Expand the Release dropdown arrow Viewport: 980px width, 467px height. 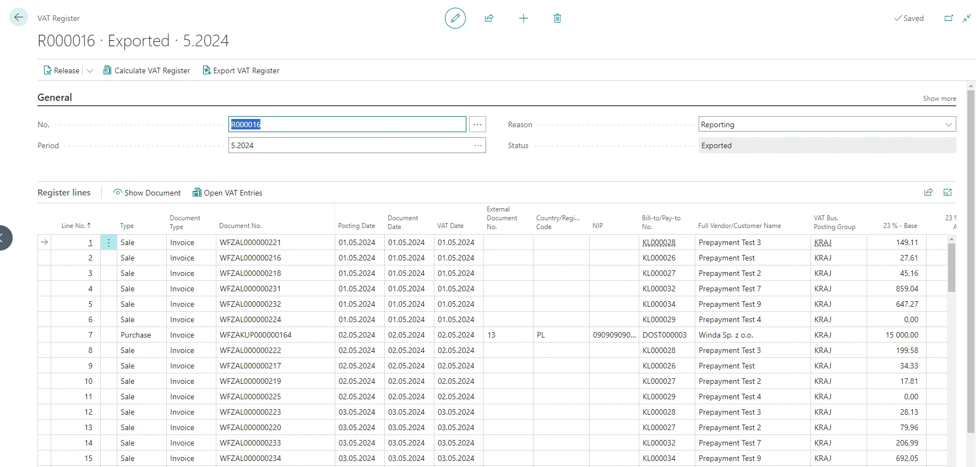click(x=90, y=70)
